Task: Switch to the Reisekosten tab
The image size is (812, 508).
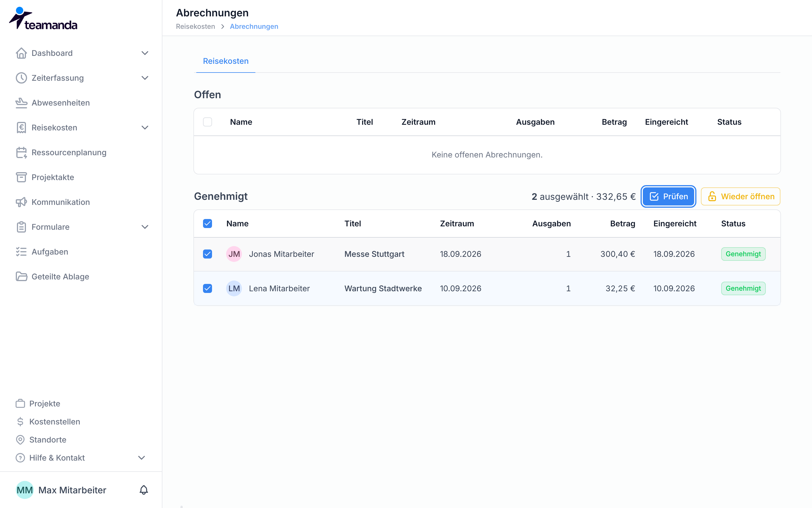Action: point(226,61)
